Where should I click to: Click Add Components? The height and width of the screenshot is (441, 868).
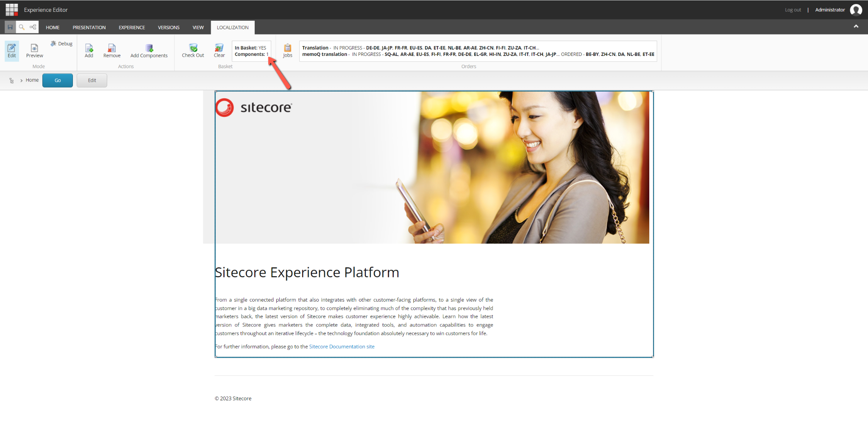coord(149,51)
